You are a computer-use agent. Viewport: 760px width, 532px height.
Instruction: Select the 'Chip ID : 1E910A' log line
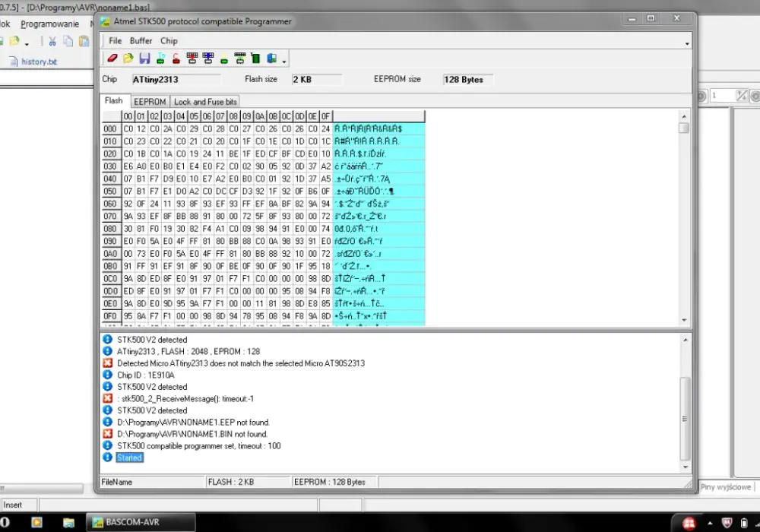coord(146,375)
